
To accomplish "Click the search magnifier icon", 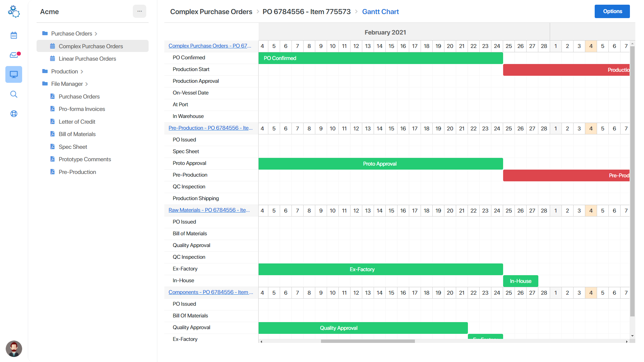I will (x=14, y=94).
